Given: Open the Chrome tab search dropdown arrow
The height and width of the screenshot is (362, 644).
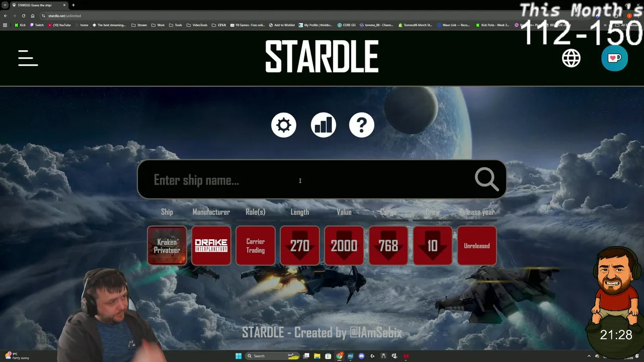Looking at the screenshot, I should tap(5, 5).
